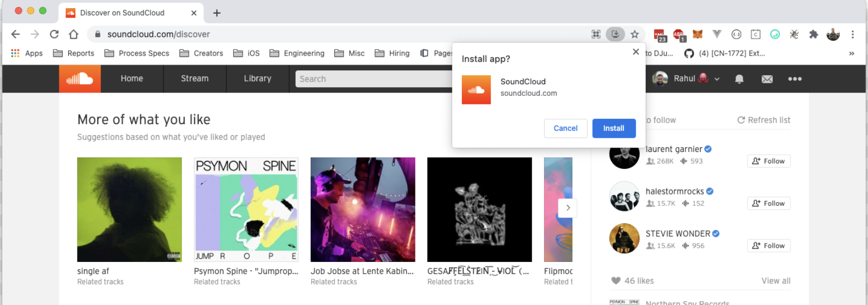The image size is (868, 305).
Task: Go to the Library nav item
Action: pyautogui.click(x=257, y=79)
